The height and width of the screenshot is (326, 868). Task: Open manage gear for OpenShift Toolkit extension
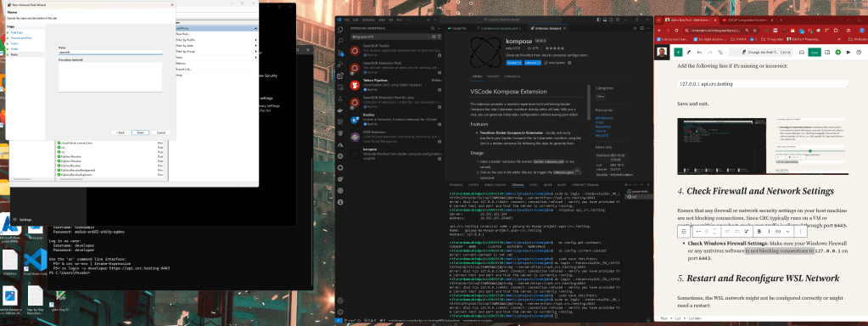pyautogui.click(x=440, y=55)
